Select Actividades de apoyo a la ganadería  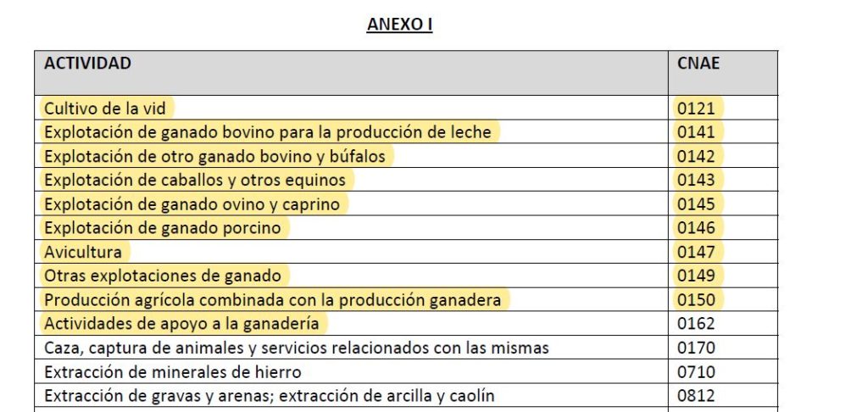pos(181,323)
